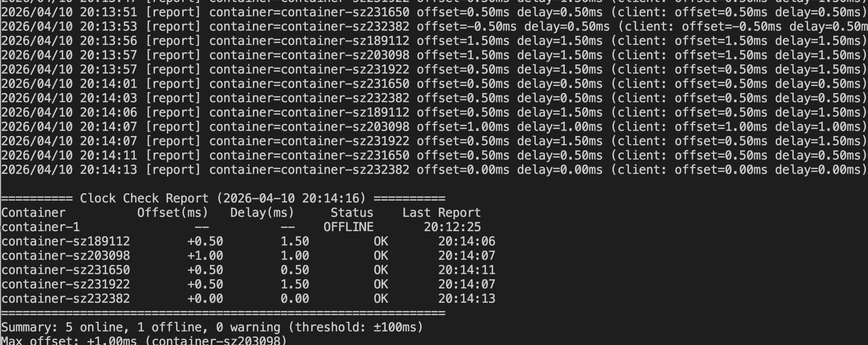Click container-sz231922 in the report table
The image size is (868, 345).
[66, 284]
